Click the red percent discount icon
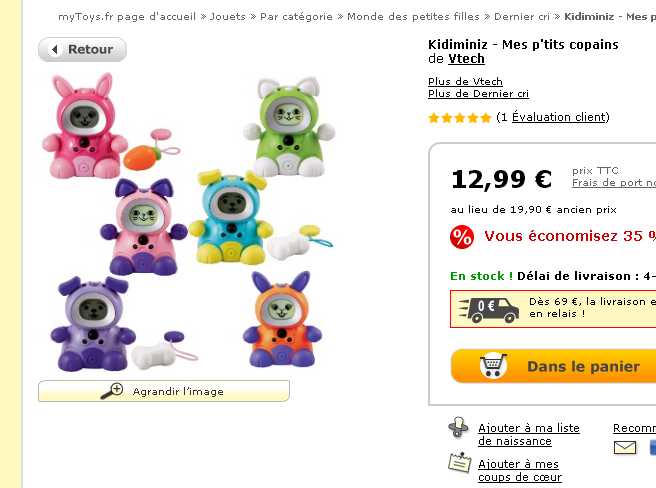The height and width of the screenshot is (488, 656). [x=462, y=237]
